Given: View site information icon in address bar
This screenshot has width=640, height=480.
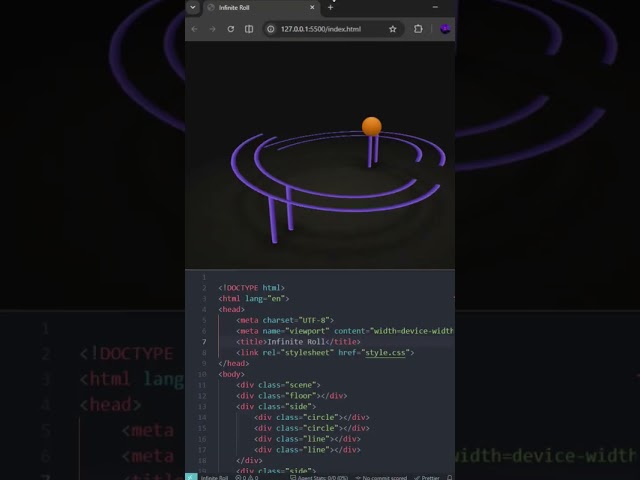Looking at the screenshot, I should (x=271, y=29).
